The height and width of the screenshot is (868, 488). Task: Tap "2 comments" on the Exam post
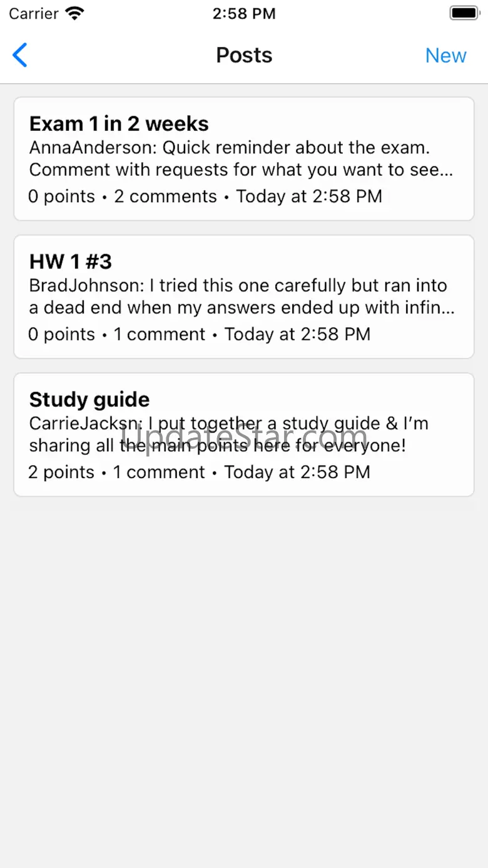pyautogui.click(x=165, y=197)
